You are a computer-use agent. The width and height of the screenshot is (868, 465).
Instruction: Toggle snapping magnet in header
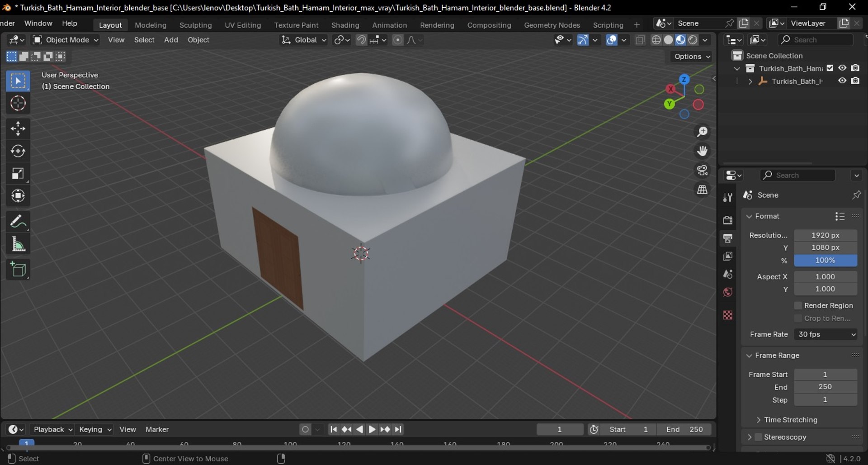pos(361,40)
